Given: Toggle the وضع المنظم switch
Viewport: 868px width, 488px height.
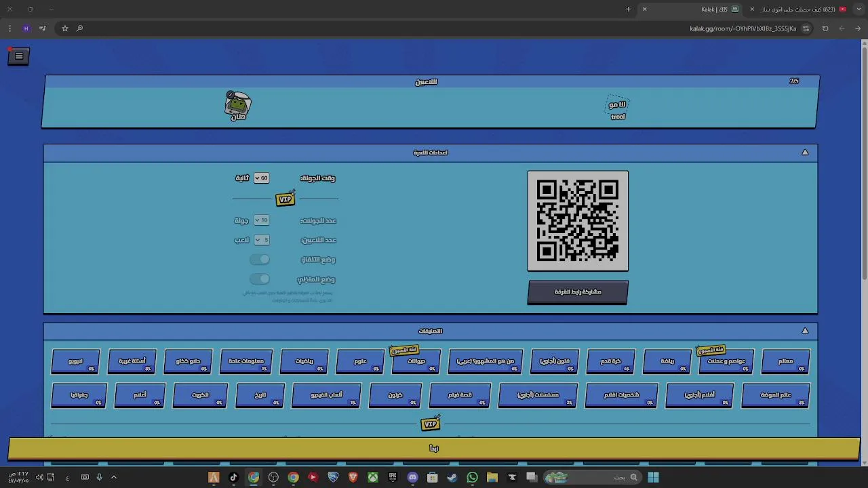Looking at the screenshot, I should click(260, 279).
